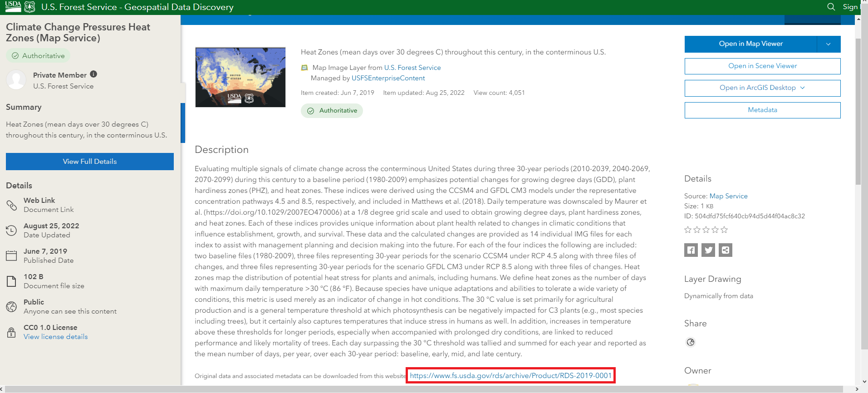Follow the U.S. Forest Service link
The height and width of the screenshot is (393, 868).
coord(412,68)
